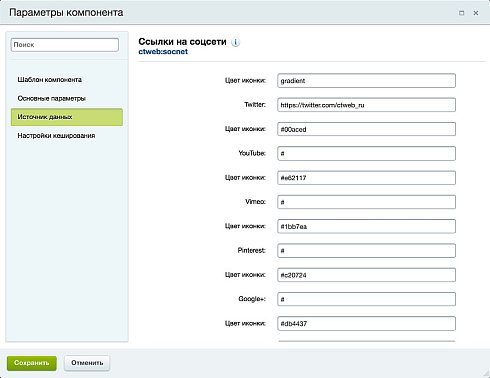Maximize the Параметры компонента dialog

(462, 13)
